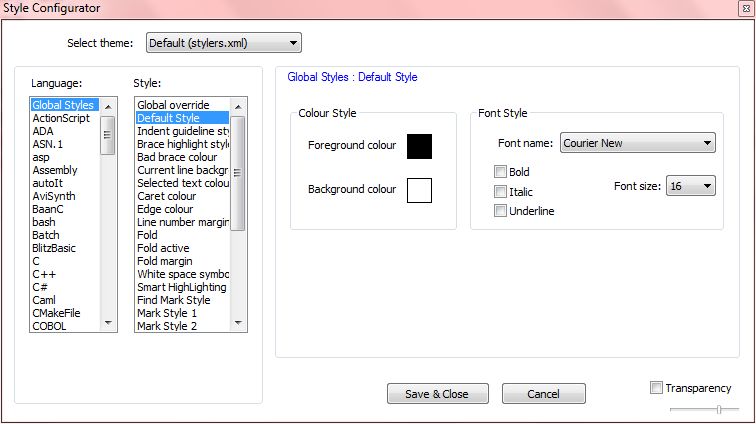756x424 pixels.
Task: Expand the Font name combo box
Action: 638,143
